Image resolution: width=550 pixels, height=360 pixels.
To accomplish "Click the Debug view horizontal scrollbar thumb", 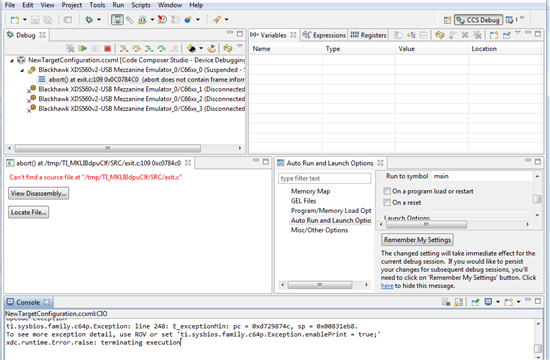I will [108, 148].
